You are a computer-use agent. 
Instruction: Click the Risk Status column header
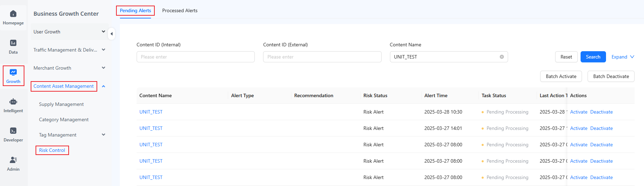pyautogui.click(x=375, y=95)
